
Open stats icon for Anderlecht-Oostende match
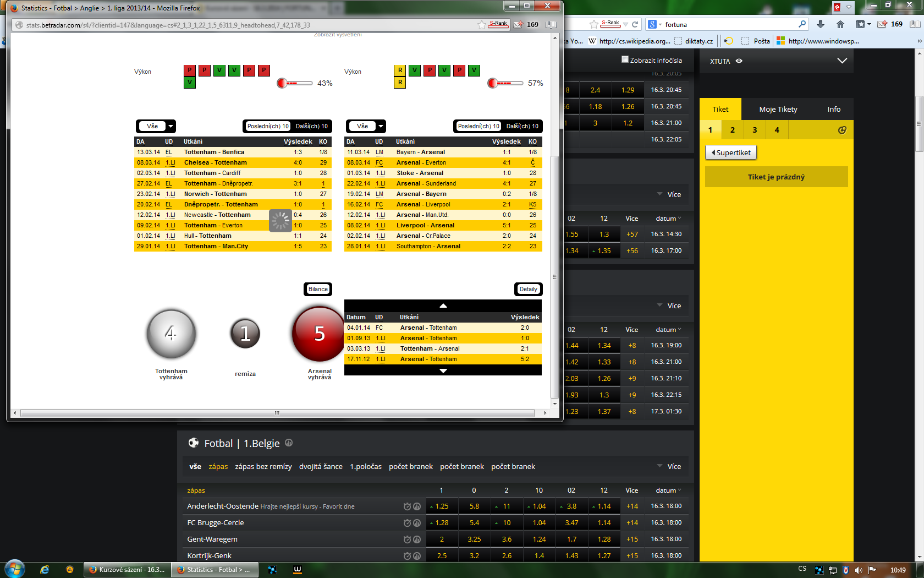pyautogui.click(x=417, y=506)
